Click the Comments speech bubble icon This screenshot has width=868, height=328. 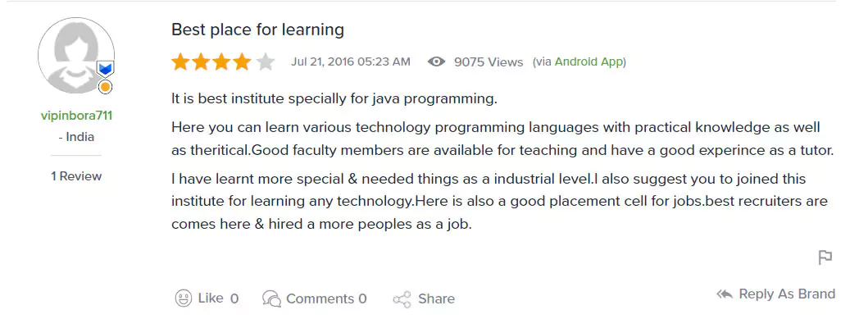click(x=271, y=298)
